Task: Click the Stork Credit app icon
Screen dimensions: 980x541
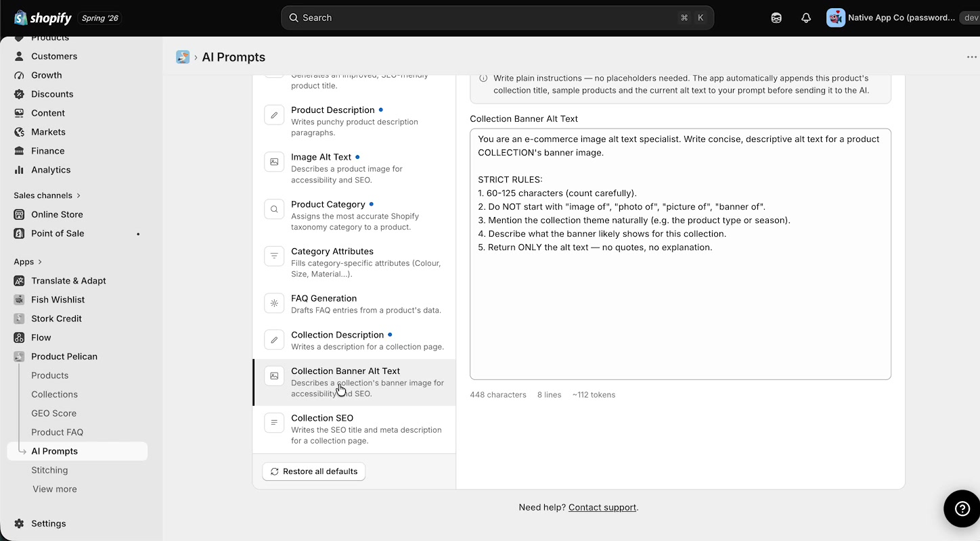Action: coord(19,319)
